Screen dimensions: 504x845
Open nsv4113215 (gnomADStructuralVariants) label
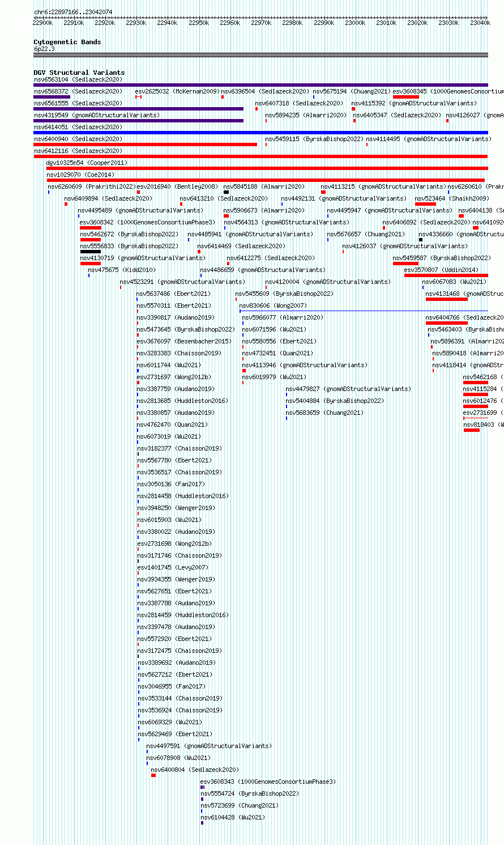(384, 186)
